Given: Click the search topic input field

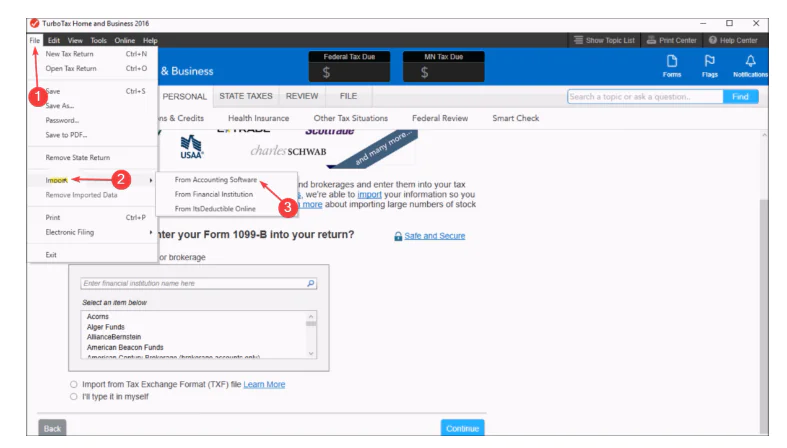Looking at the screenshot, I should click(645, 97).
